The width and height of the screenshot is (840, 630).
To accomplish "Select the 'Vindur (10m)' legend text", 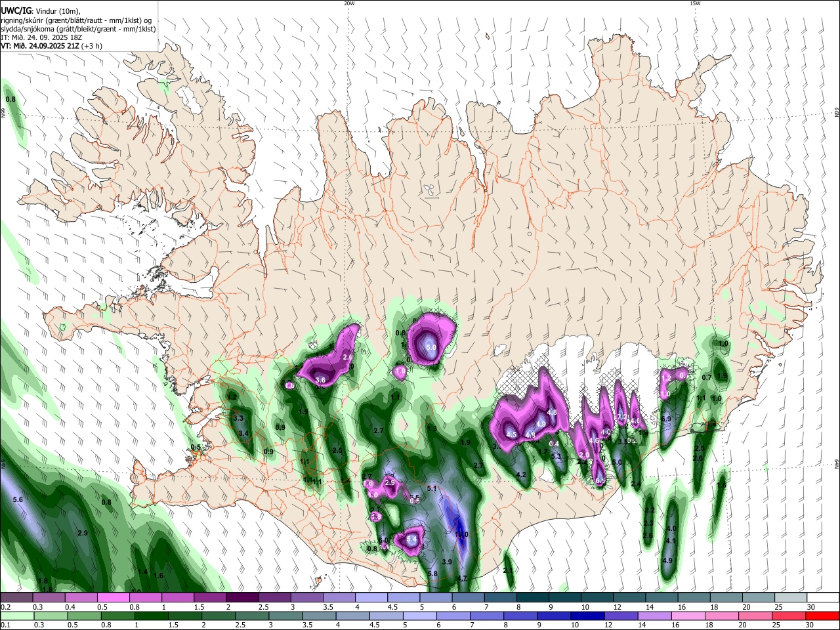I will point(56,10).
